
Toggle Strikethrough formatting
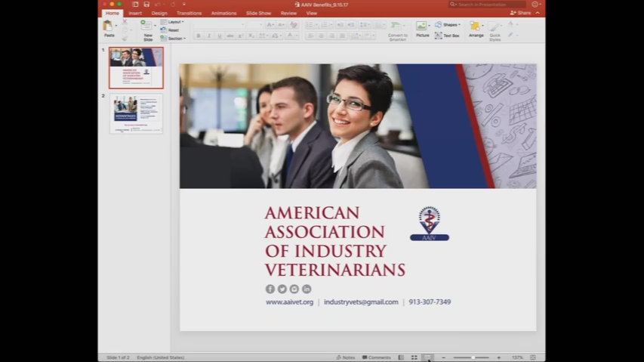point(230,36)
